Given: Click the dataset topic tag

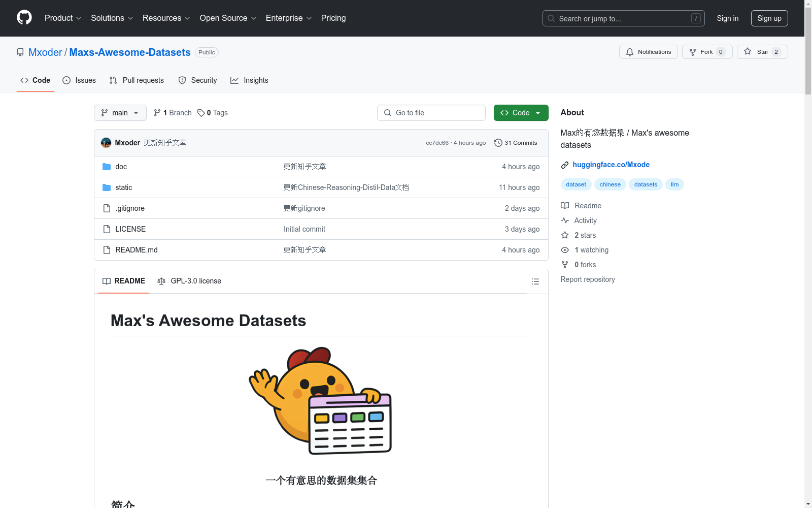Looking at the screenshot, I should click(576, 184).
